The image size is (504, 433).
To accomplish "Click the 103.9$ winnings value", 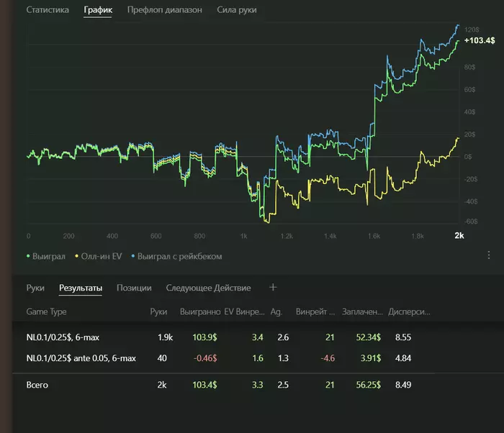I will [204, 337].
